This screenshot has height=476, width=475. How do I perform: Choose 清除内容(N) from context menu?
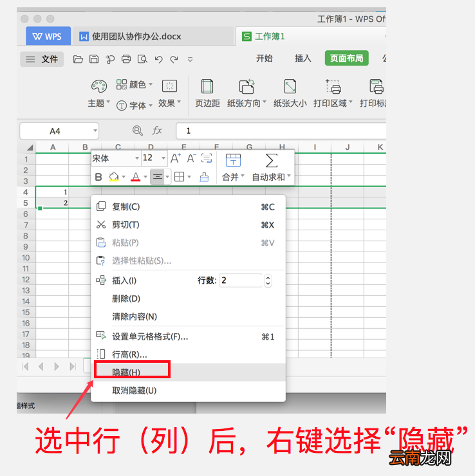pyautogui.click(x=188, y=316)
